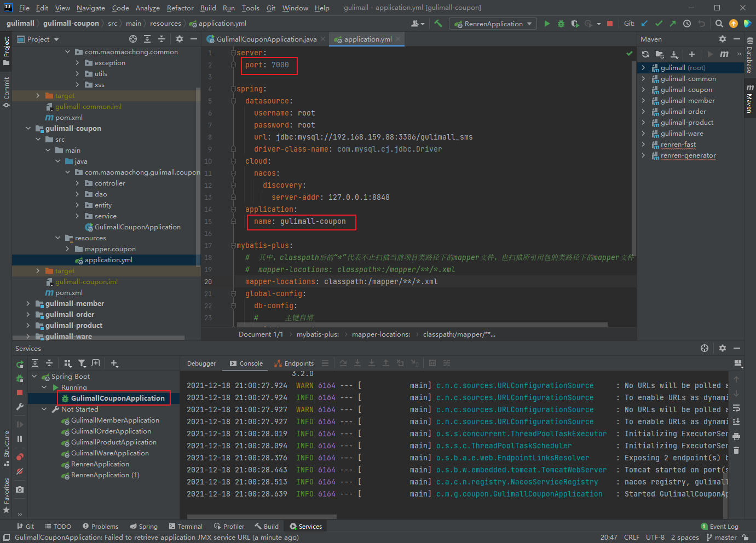This screenshot has height=543, width=756.
Task: Toggle Project tool window side tab
Action: [6, 50]
